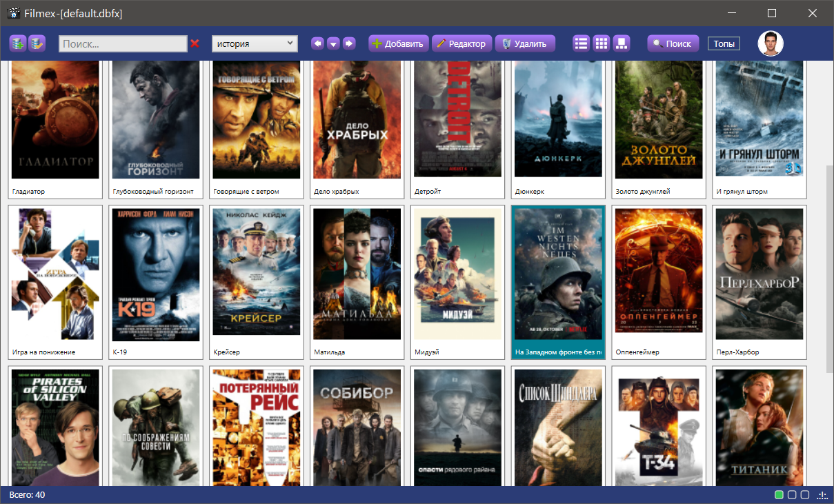Select the Pirates of Silicon Valley poster
The image size is (834, 504).
pyautogui.click(x=55, y=427)
